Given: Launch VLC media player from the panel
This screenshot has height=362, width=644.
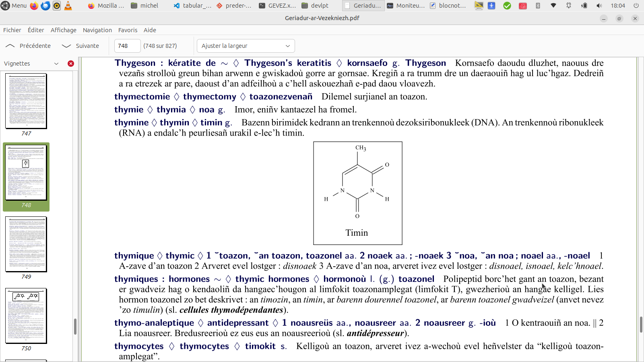Looking at the screenshot, I should pyautogui.click(x=68, y=6).
